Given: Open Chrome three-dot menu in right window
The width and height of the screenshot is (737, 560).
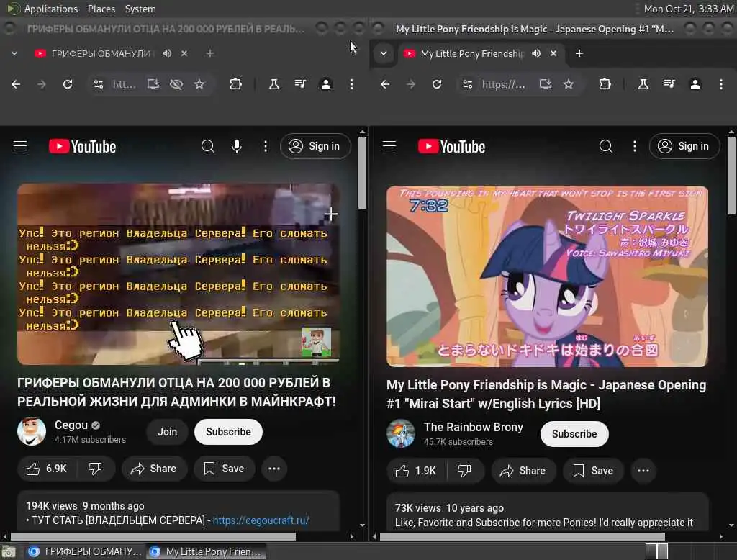Looking at the screenshot, I should pos(721,84).
